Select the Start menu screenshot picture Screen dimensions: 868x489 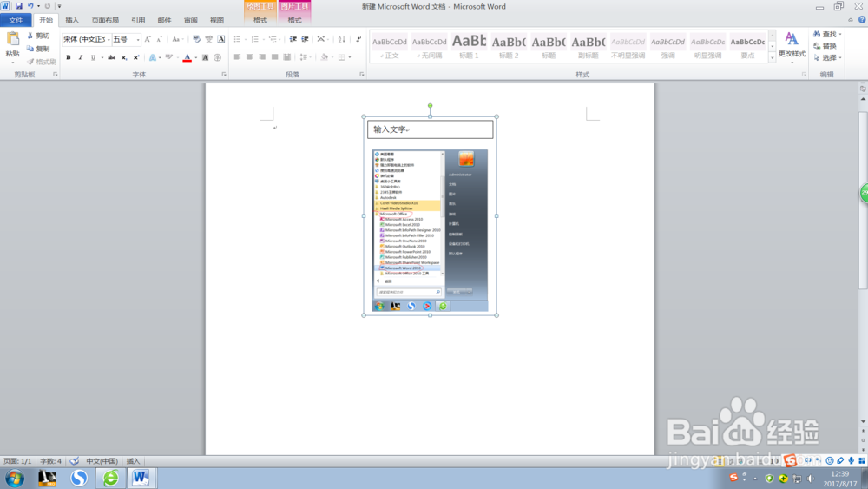point(430,230)
